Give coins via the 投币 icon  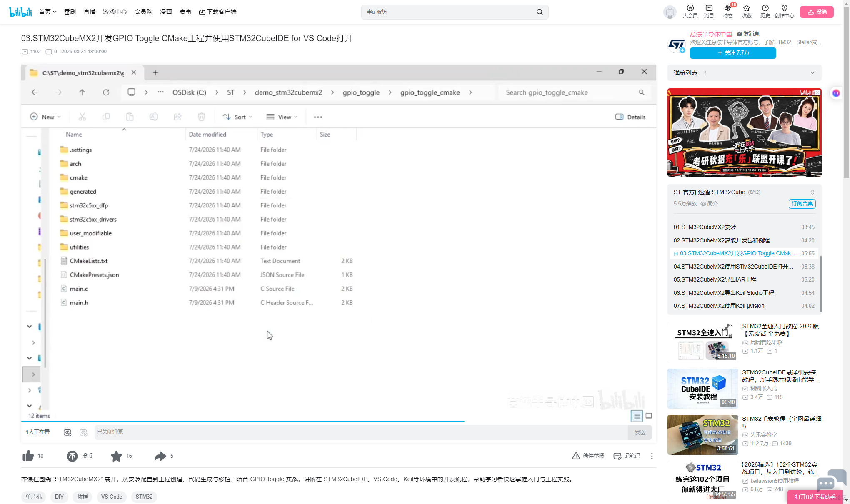[72, 456]
